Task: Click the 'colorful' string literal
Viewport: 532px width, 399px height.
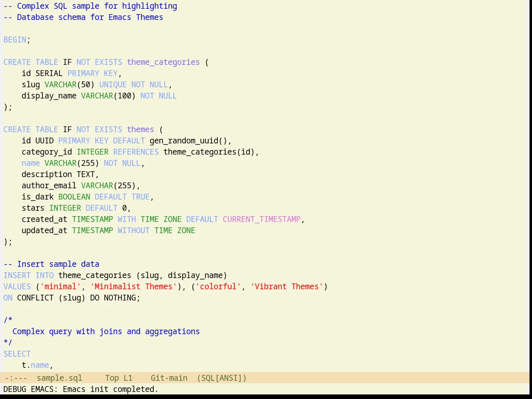Action: [218, 286]
